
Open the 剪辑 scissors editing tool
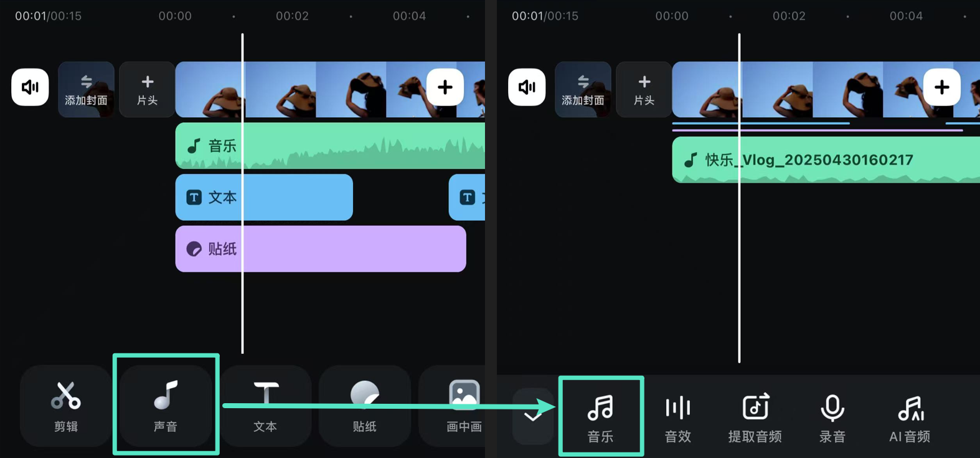tap(66, 406)
